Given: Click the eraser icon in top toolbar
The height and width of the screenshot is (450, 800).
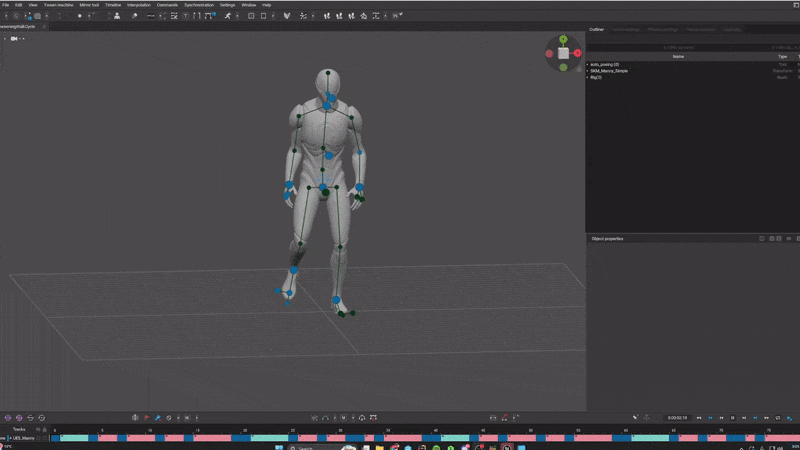Looking at the screenshot, I should point(135,16).
